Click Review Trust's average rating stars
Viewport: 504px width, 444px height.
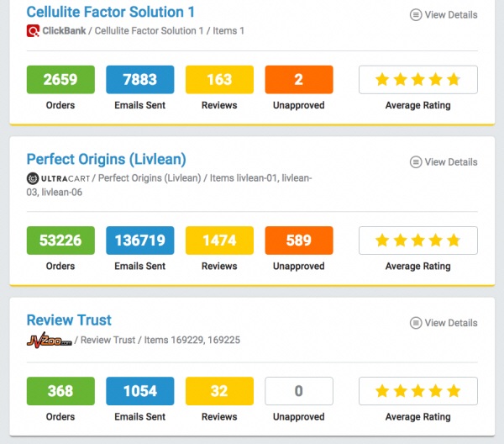pos(418,391)
